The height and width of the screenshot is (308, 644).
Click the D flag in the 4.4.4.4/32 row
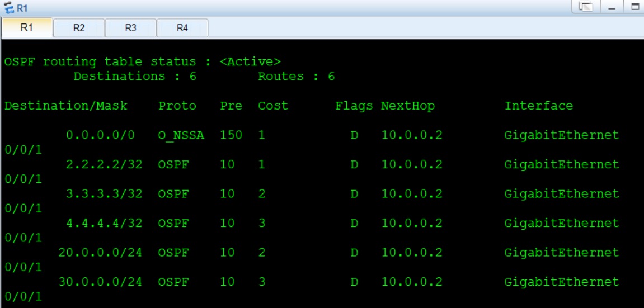pyautogui.click(x=354, y=223)
